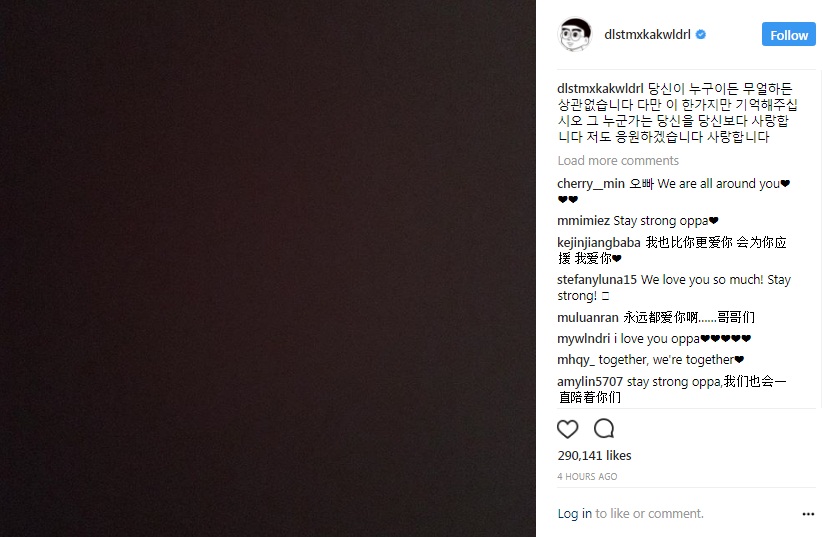Open cherry__min commenter profile
822x537 pixels.
591,184
